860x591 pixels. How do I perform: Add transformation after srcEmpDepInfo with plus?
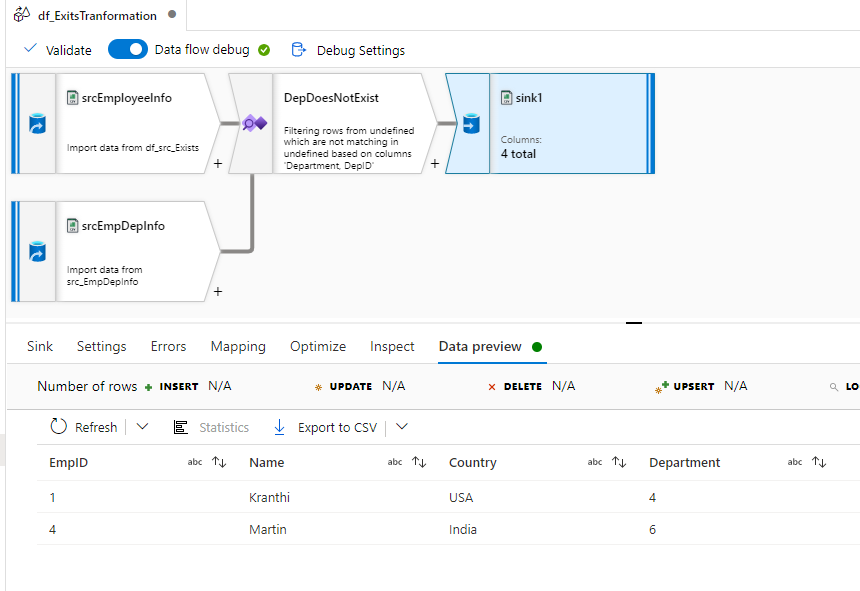[218, 291]
